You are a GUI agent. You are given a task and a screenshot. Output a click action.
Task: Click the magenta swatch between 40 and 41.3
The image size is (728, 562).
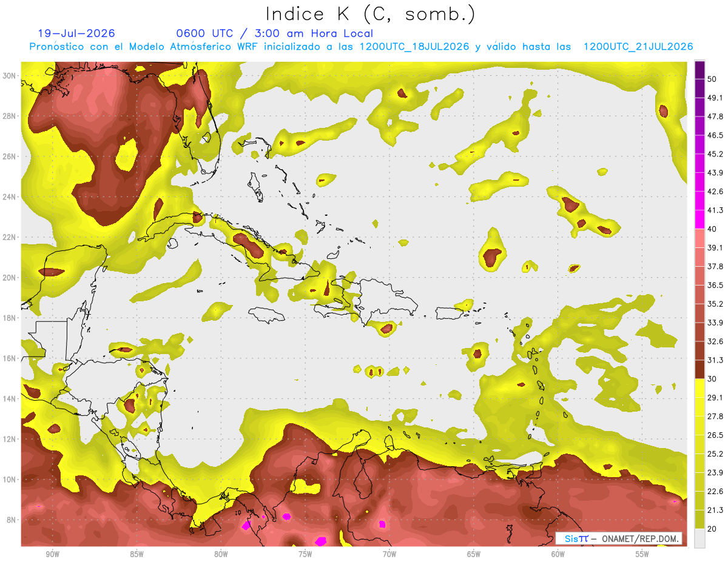click(700, 219)
